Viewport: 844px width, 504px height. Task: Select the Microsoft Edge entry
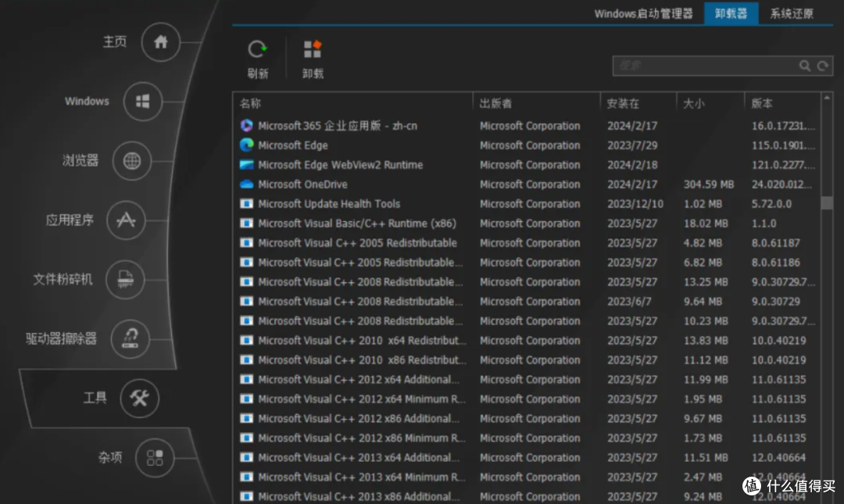point(527,145)
